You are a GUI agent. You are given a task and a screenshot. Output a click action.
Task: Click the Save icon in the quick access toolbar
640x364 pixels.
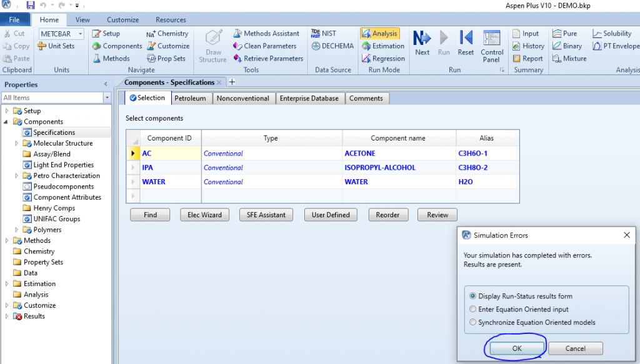pyautogui.click(x=31, y=5)
